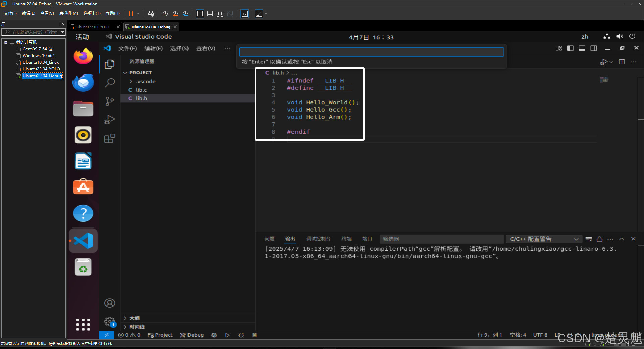Toggle VMware library panel view
644x349 pixels.
(x=200, y=14)
